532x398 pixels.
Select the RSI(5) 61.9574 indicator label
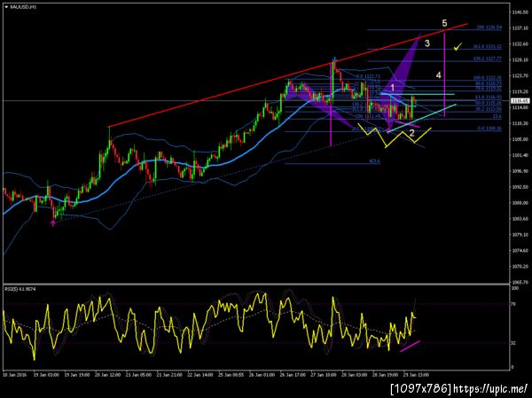pyautogui.click(x=20, y=289)
